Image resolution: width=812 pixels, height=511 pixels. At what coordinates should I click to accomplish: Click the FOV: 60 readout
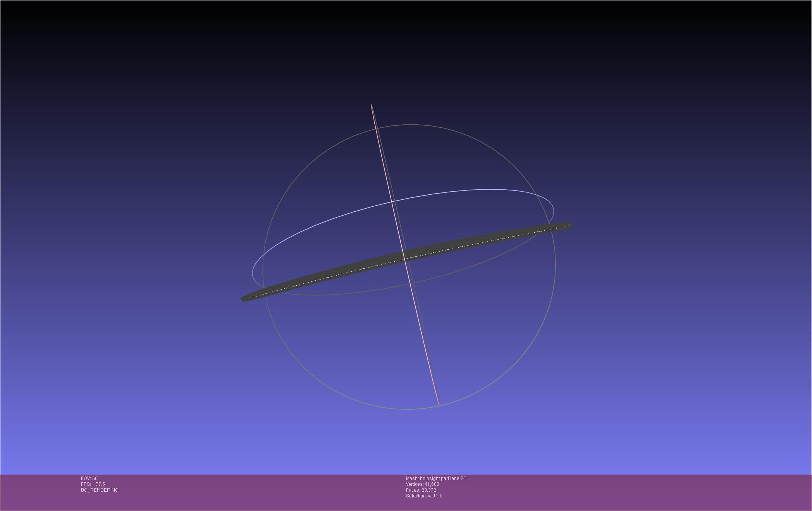click(x=89, y=478)
